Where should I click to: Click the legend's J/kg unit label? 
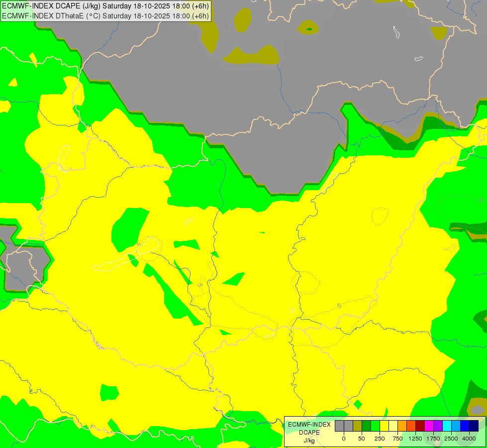309,441
